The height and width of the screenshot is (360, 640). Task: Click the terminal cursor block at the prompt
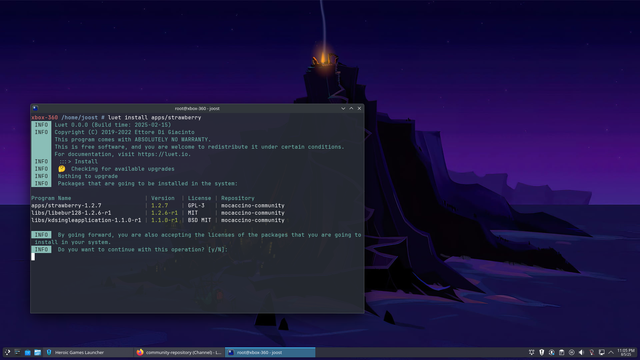33,257
